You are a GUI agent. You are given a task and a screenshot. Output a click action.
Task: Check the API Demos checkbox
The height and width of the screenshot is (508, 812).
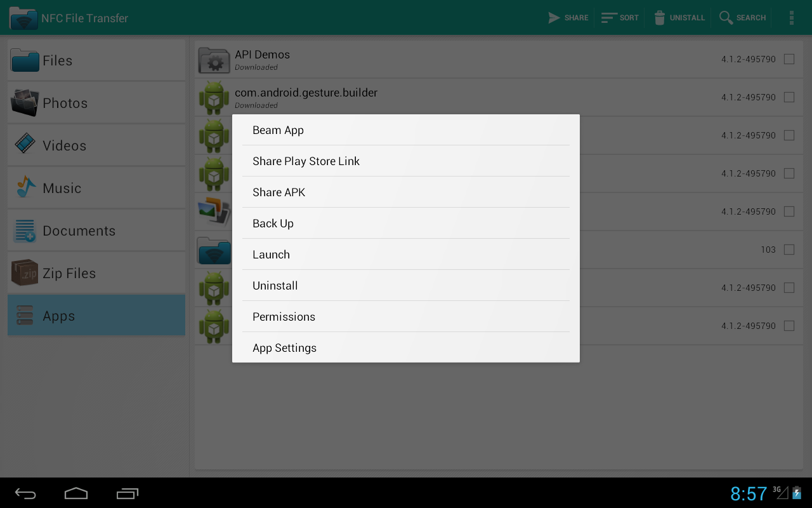point(789,59)
